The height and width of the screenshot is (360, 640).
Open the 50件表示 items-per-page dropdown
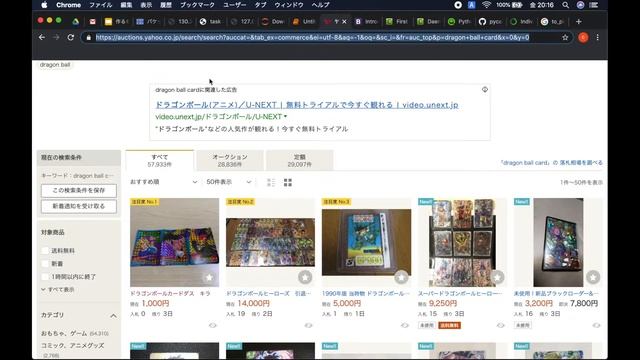click(x=229, y=182)
